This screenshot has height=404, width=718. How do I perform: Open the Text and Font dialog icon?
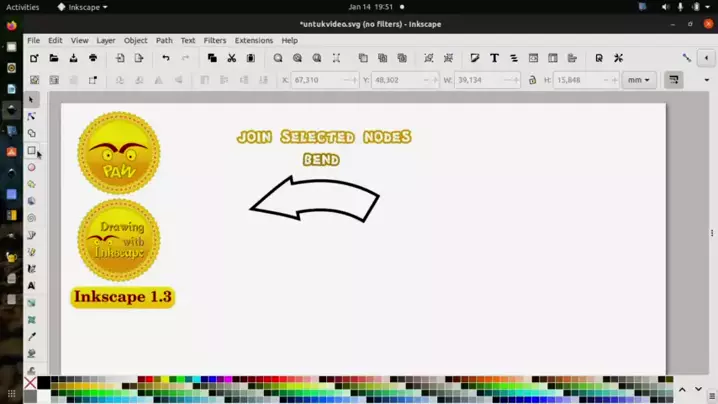point(494,58)
